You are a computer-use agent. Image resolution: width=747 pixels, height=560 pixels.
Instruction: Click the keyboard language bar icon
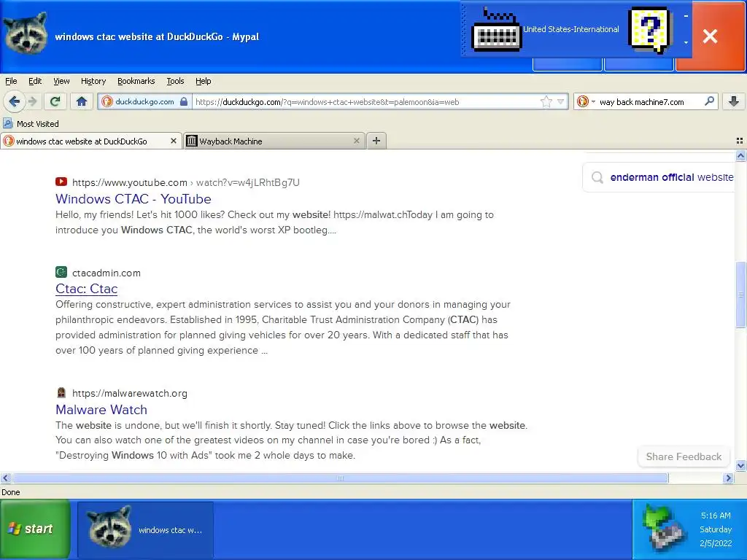[495, 29]
